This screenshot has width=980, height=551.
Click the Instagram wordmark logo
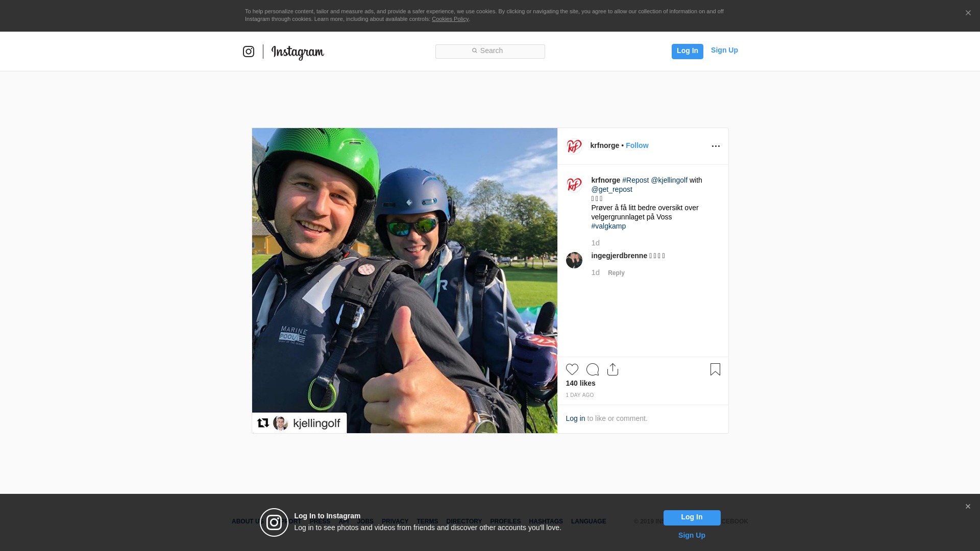(298, 52)
